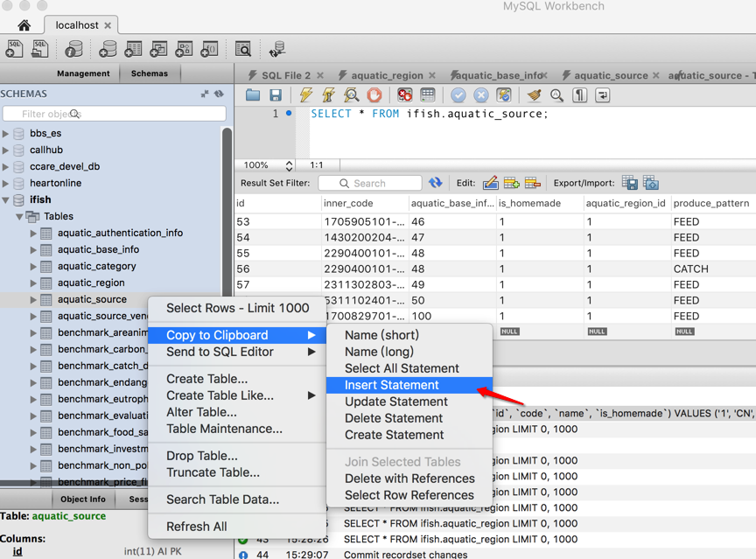Screen dimensions: 756x559
Task: Close the localhost connection tab
Action: pyautogui.click(x=108, y=25)
